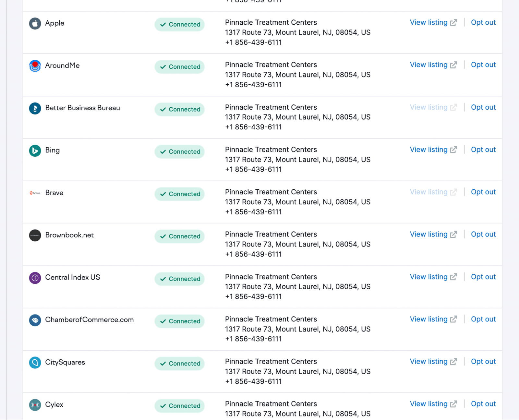519x420 pixels.
Task: Opt out of the Bing listing
Action: click(x=483, y=150)
